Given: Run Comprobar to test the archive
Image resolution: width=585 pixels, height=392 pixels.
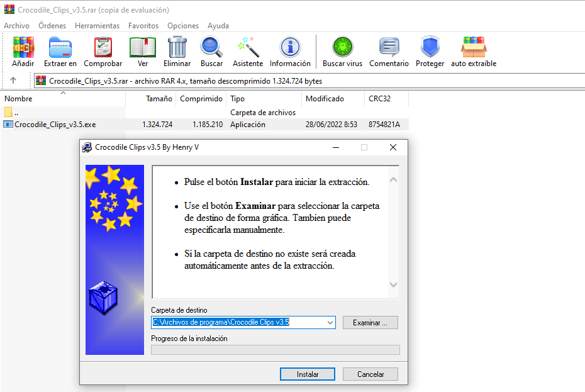Looking at the screenshot, I should [x=103, y=50].
